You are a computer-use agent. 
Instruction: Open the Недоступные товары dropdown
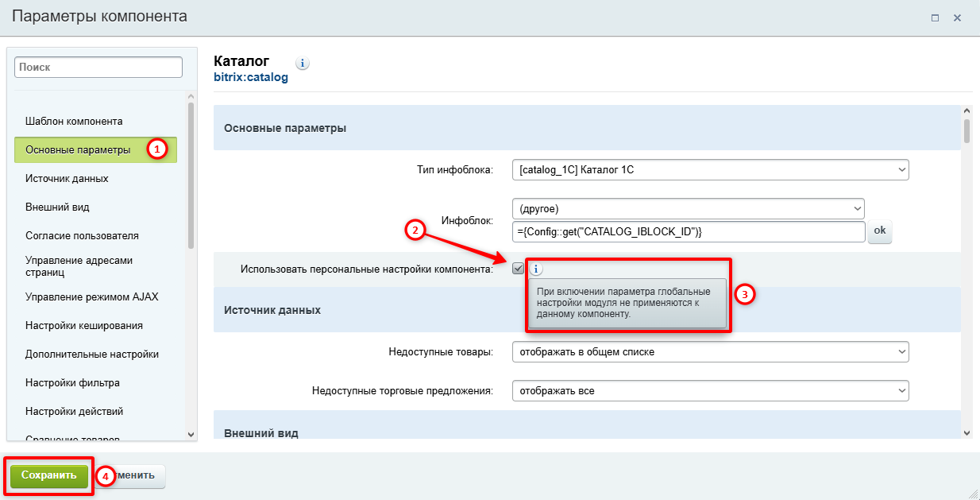pos(711,351)
